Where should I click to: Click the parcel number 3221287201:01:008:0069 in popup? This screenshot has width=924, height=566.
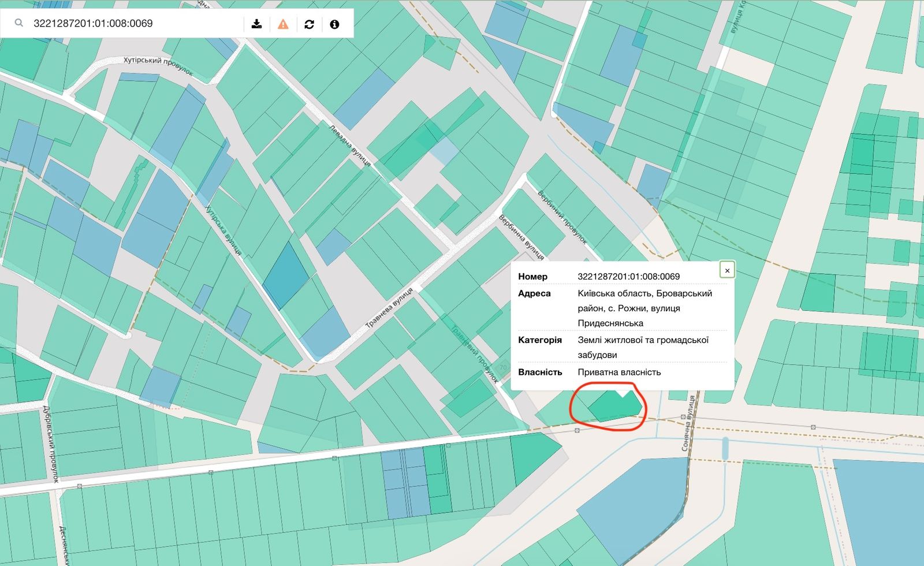(628, 277)
